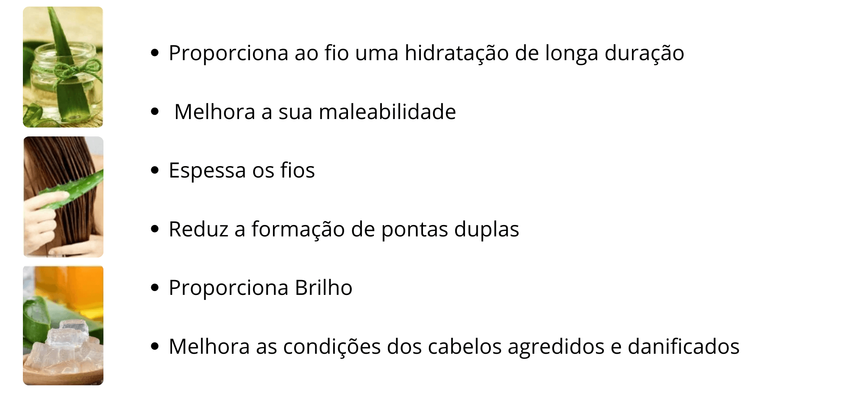Click the bullet before 'Proporciona Brilho'
The width and height of the screenshot is (868, 394).
155,288
